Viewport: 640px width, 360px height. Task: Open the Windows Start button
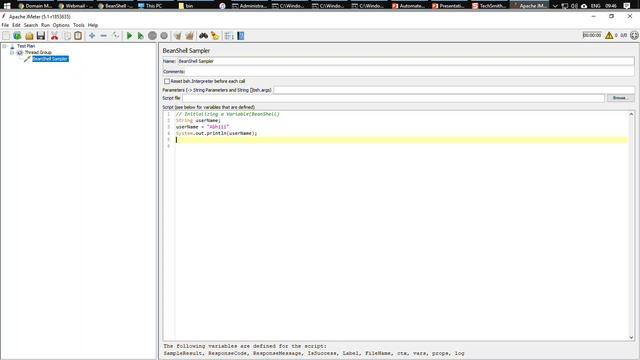[x=7, y=6]
